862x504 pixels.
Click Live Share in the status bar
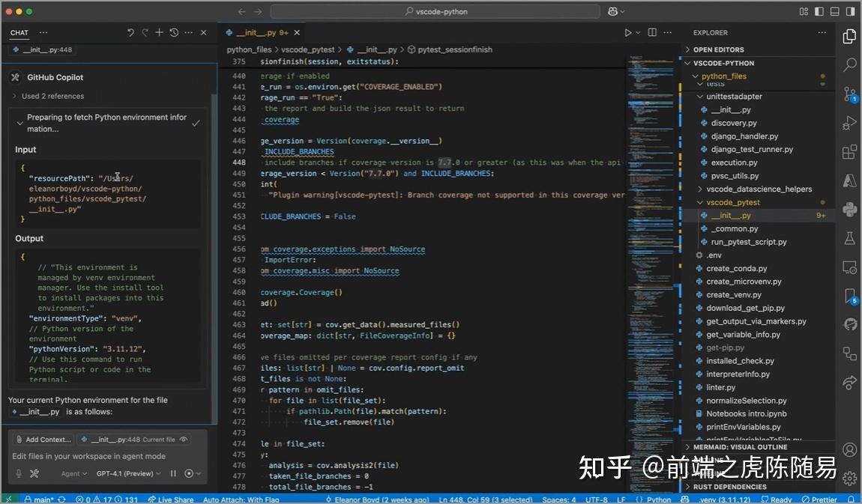click(171, 499)
